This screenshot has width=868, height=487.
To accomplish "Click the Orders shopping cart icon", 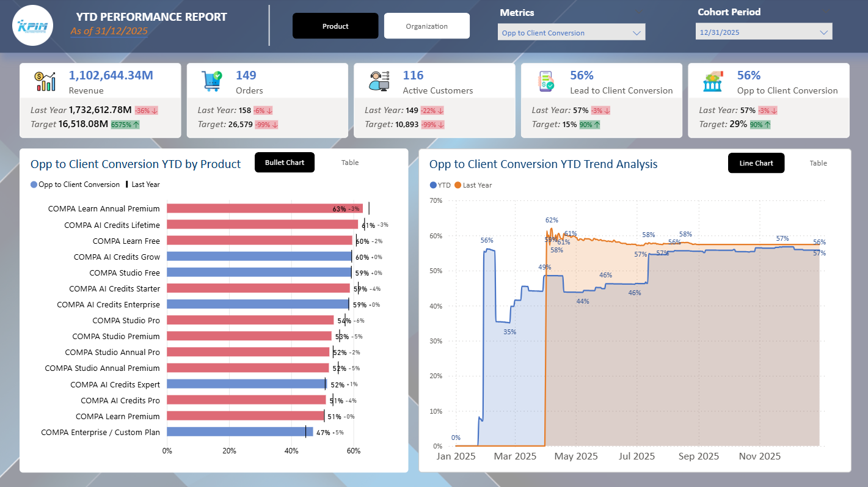I will [212, 81].
